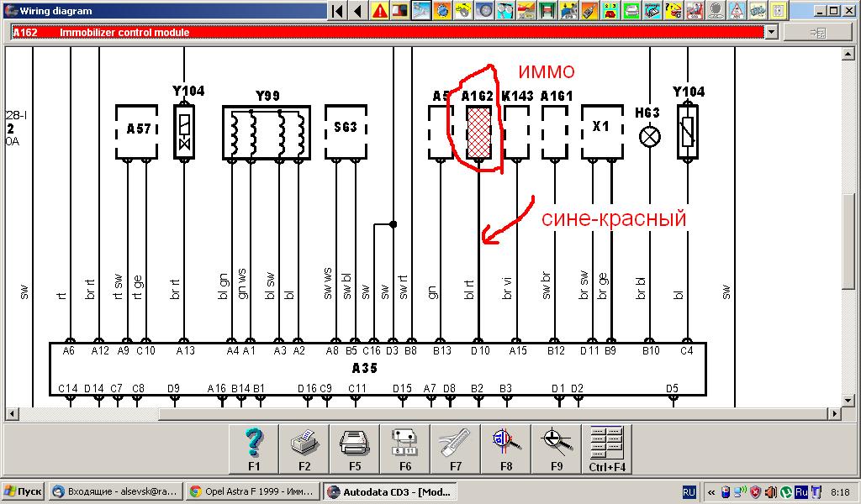This screenshot has width=861, height=504.
Task: Click the back arrow toolbar button
Action: 358,10
